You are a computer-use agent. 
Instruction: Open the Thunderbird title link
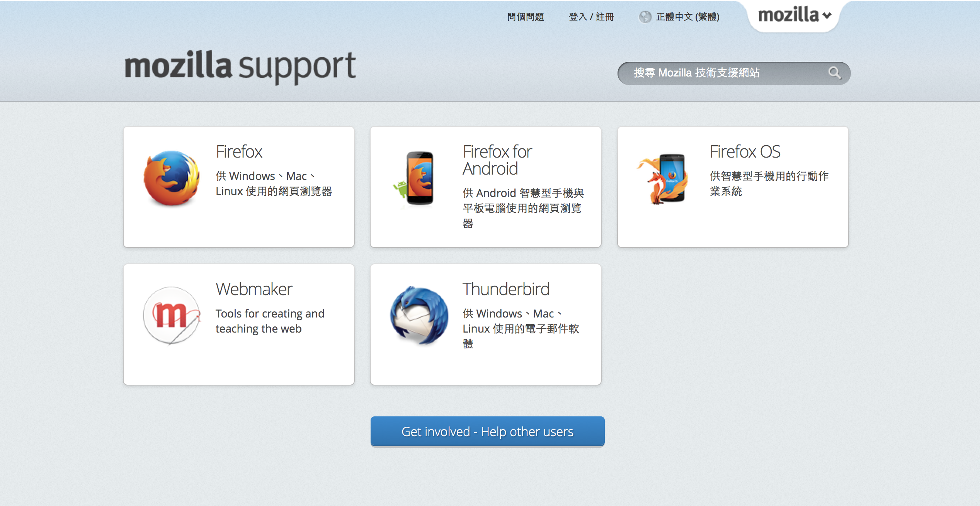coord(506,289)
